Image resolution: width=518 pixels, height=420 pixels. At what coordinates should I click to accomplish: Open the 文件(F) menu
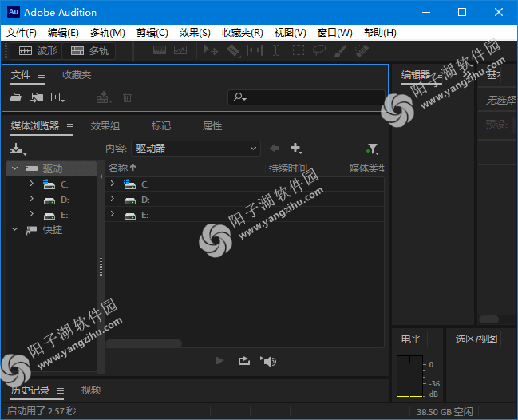coord(22,33)
